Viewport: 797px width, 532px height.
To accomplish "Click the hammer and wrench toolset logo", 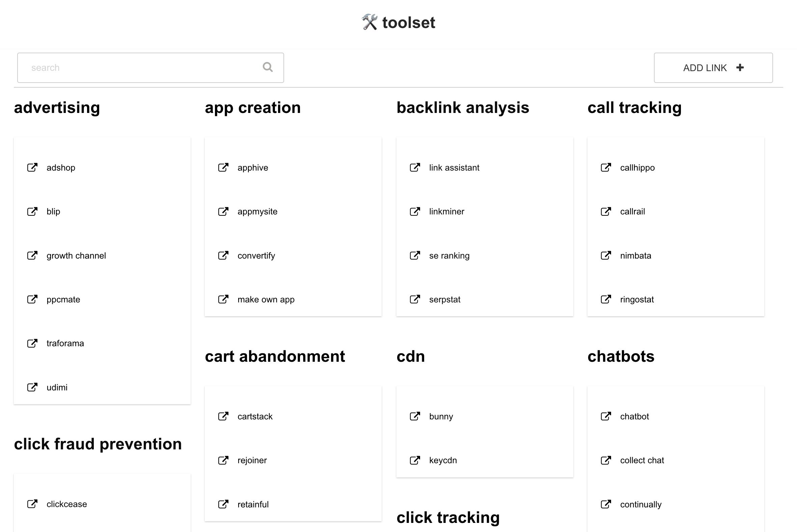I will 369,22.
